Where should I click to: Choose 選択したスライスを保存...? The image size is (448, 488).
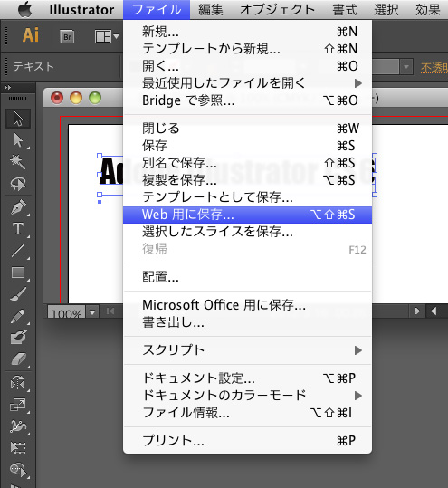(247, 232)
